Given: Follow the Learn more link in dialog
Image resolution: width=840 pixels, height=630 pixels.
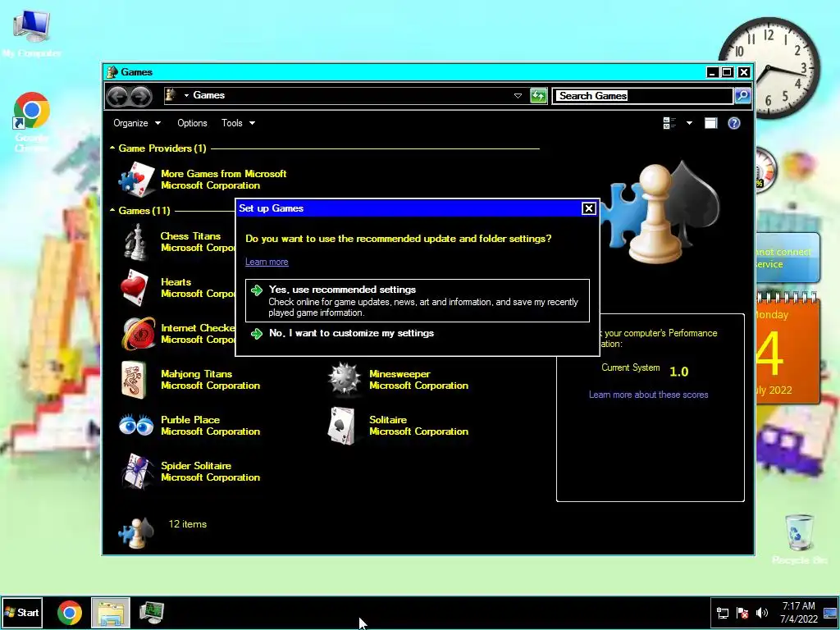Looking at the screenshot, I should pos(267,262).
